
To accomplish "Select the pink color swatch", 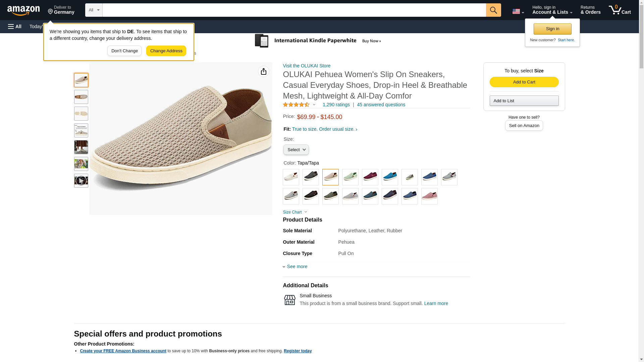I will click(429, 196).
